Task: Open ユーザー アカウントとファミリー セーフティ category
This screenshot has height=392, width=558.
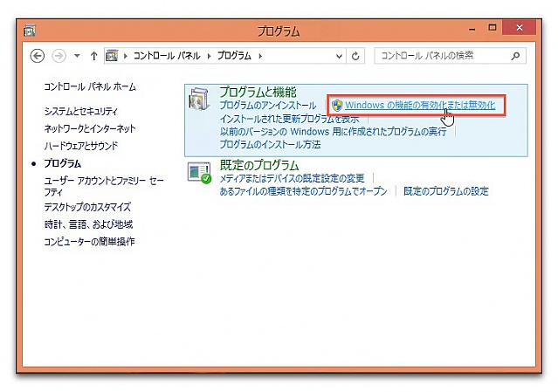Action: pyautogui.click(x=104, y=186)
